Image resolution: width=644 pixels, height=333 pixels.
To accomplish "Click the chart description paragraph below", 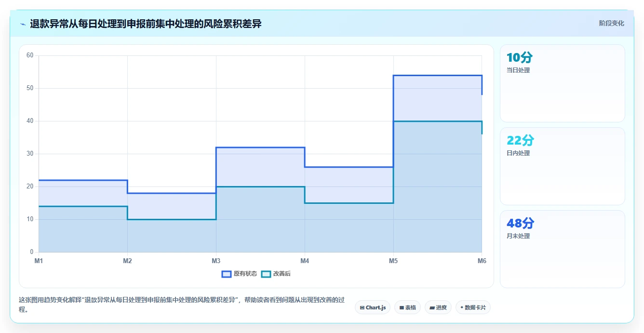I will pos(182,305).
